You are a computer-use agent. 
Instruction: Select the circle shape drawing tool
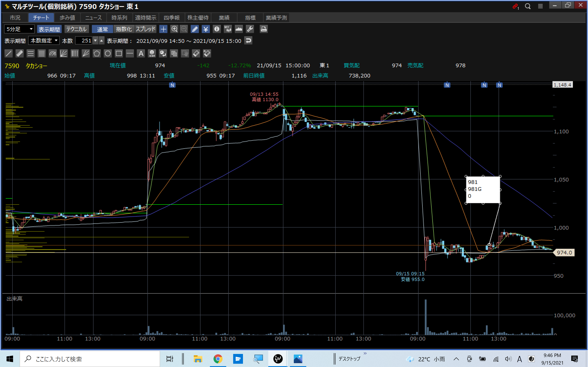(x=108, y=53)
